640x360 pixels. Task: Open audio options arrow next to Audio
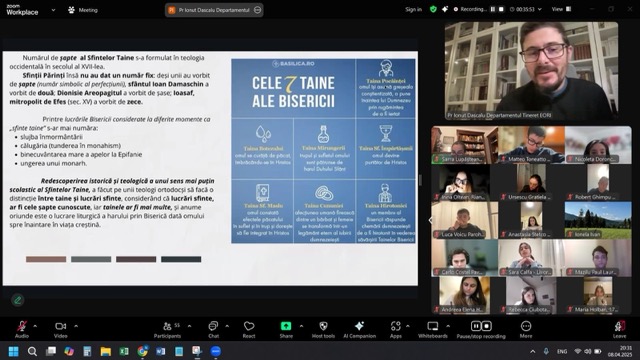35,326
